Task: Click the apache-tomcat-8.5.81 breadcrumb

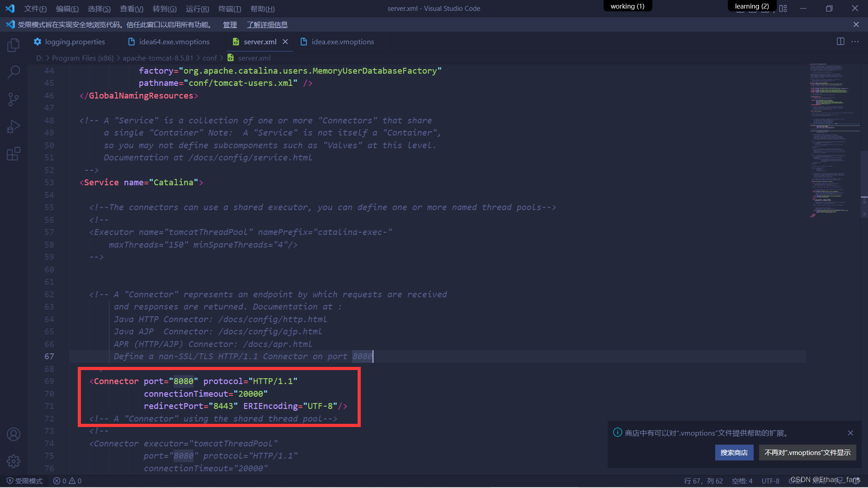Action: pyautogui.click(x=158, y=58)
